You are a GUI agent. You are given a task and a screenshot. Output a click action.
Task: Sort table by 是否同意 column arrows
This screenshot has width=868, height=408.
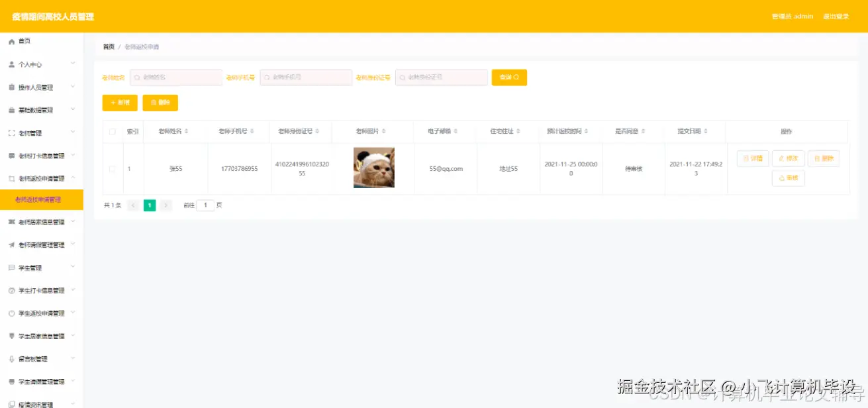pyautogui.click(x=644, y=132)
